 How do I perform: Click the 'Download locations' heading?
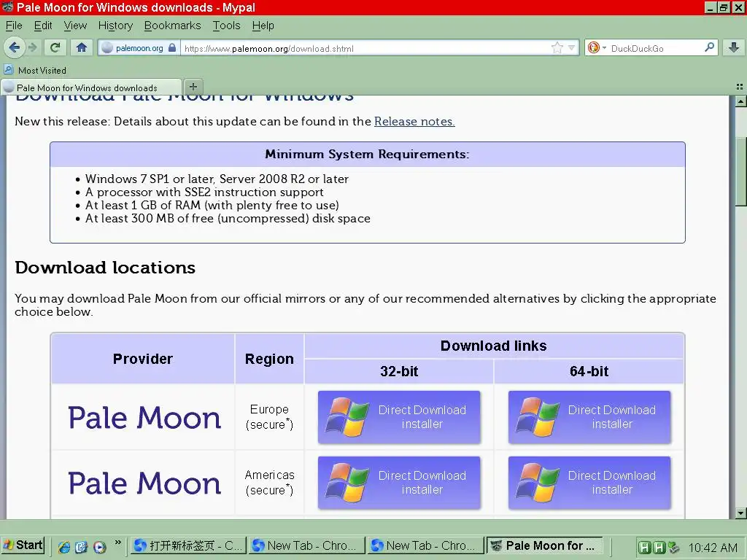[x=105, y=268]
